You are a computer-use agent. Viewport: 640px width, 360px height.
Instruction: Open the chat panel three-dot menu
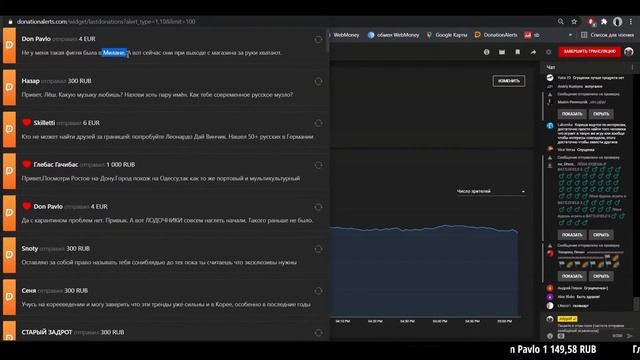point(633,67)
